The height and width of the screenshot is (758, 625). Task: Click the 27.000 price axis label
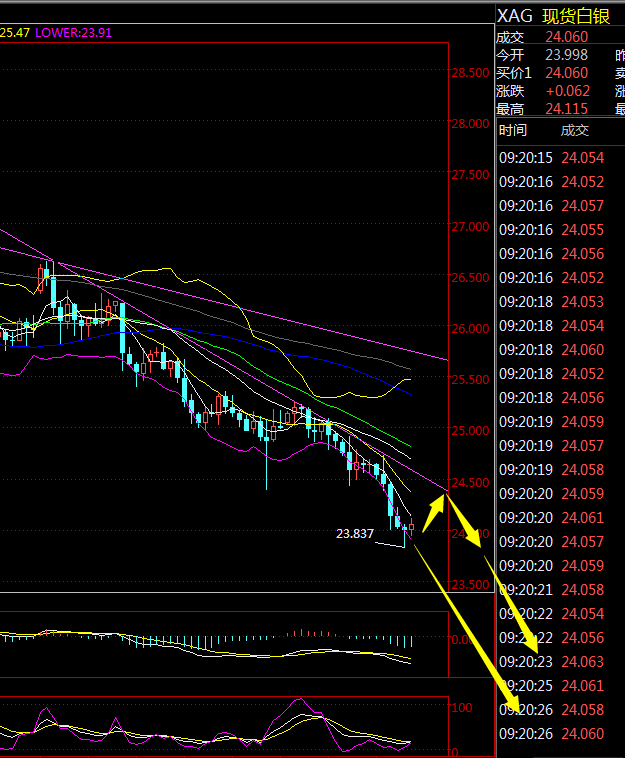[x=470, y=226]
